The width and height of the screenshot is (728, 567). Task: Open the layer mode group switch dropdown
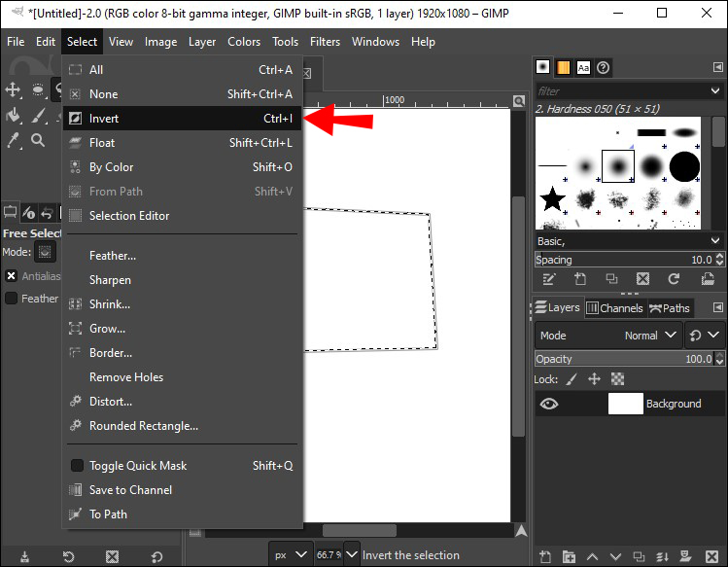point(705,336)
